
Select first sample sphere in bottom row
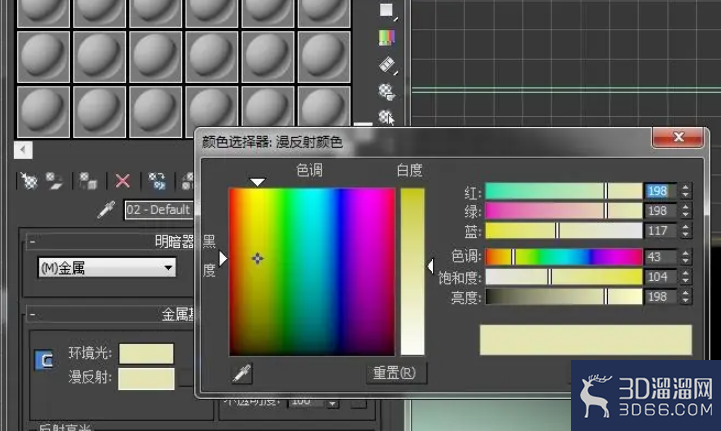44,112
